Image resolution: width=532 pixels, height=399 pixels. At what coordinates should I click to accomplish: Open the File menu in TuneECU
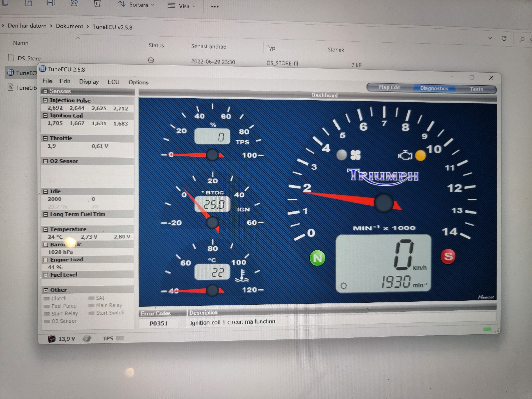(47, 81)
